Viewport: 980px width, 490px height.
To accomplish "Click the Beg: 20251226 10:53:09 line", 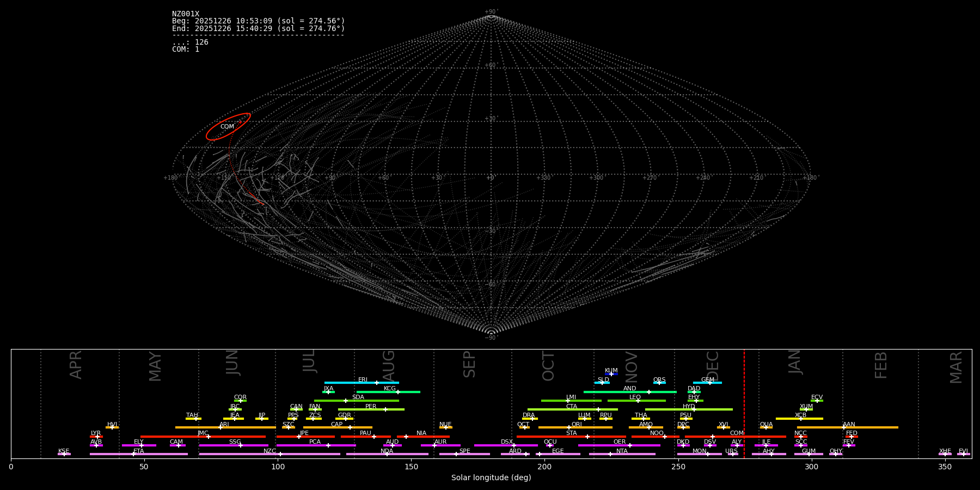I will pos(259,21).
